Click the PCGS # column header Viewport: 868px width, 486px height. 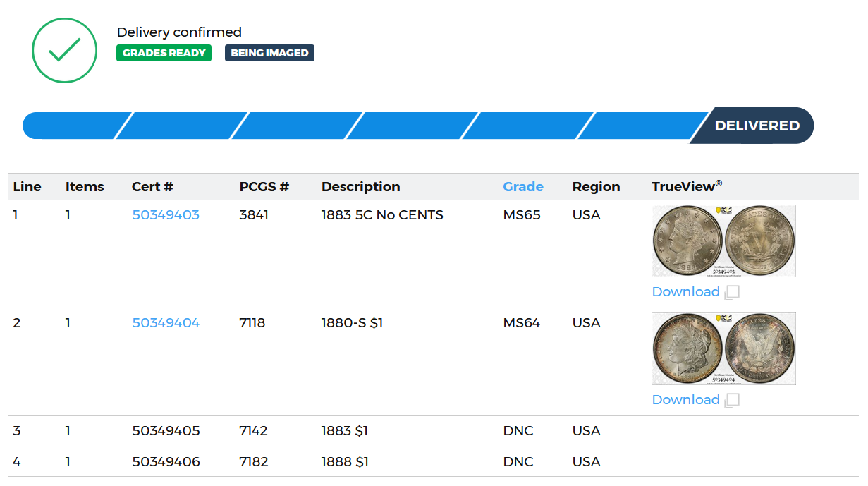[x=264, y=187]
